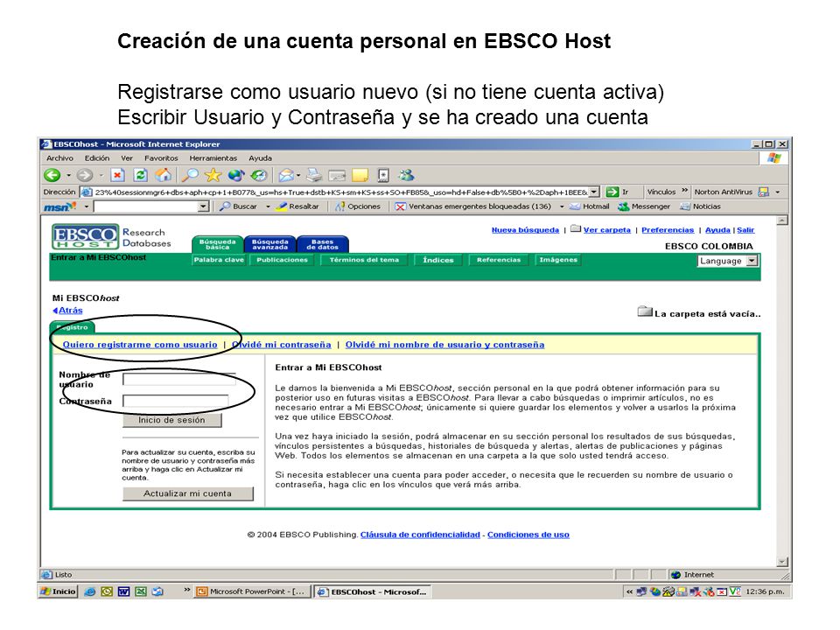Screen dimensions: 840x630
Task: Select the Búsqueda avanzada tab
Action: click(270, 244)
